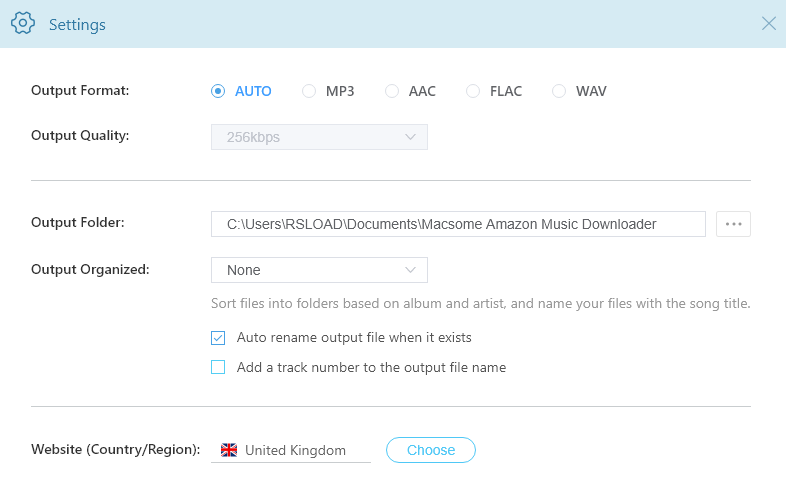Click the Settings title text

point(77,24)
